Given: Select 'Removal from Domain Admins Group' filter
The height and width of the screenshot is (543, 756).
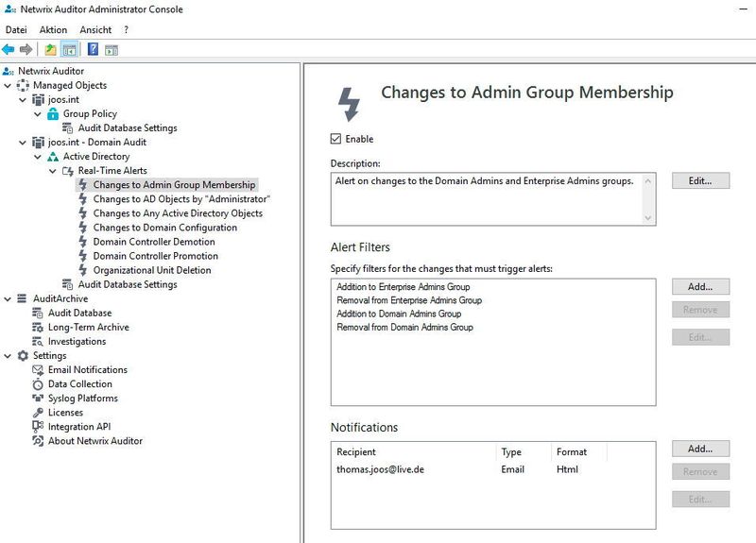Looking at the screenshot, I should (405, 327).
